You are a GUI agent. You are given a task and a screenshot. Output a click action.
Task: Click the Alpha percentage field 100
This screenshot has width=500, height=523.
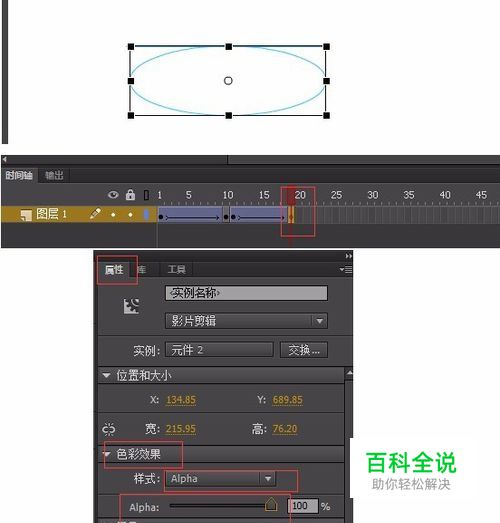[303, 506]
